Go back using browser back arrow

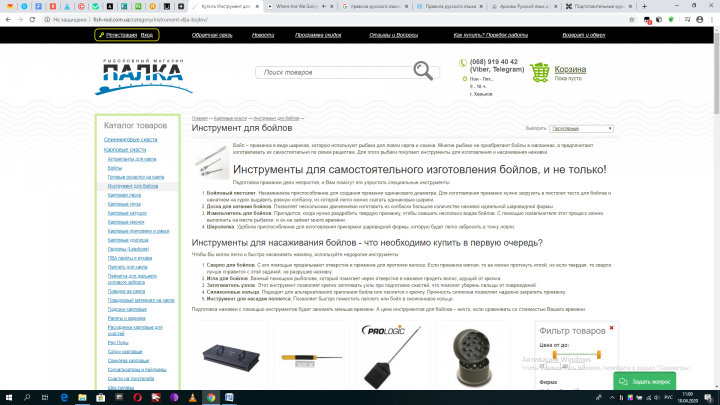click(x=8, y=20)
